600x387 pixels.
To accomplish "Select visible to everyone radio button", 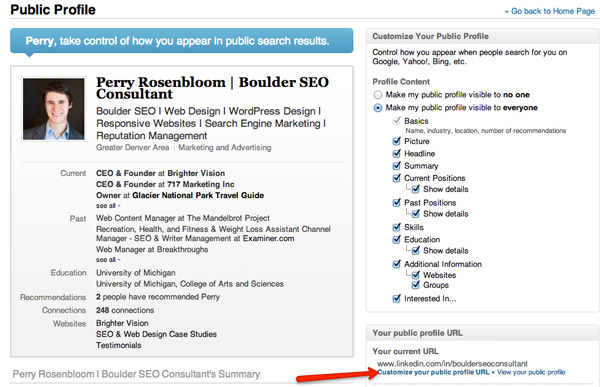I will click(378, 108).
